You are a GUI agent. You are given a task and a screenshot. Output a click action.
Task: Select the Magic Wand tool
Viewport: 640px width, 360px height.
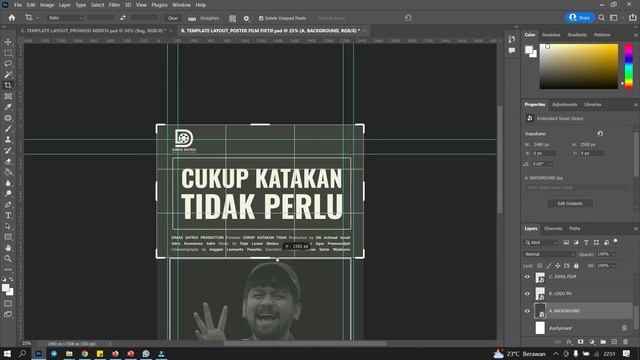point(8,75)
